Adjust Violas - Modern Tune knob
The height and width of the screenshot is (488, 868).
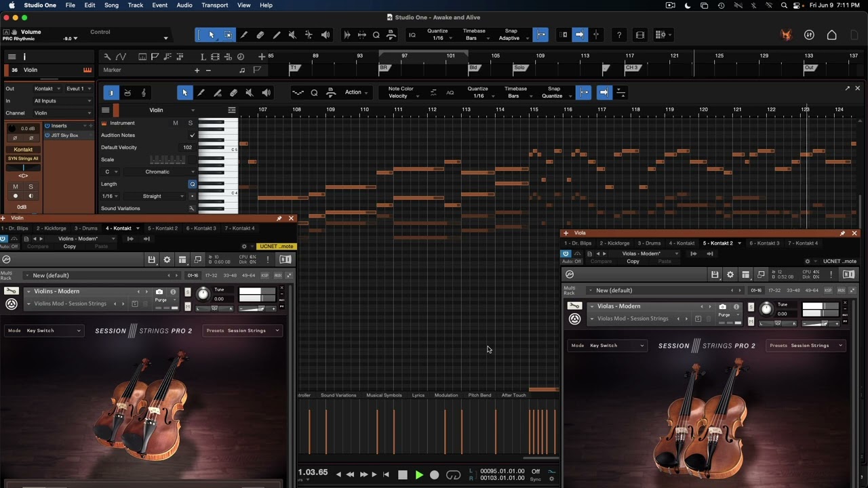[766, 309]
